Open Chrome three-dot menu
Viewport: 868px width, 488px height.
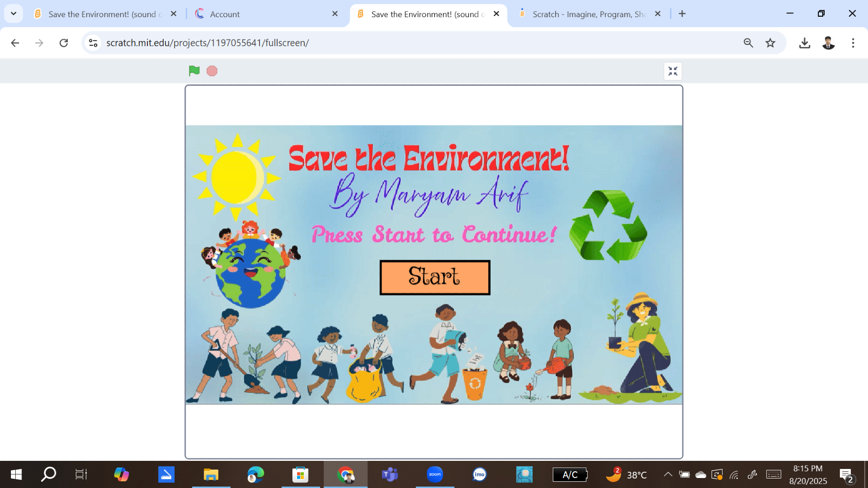[x=853, y=43]
